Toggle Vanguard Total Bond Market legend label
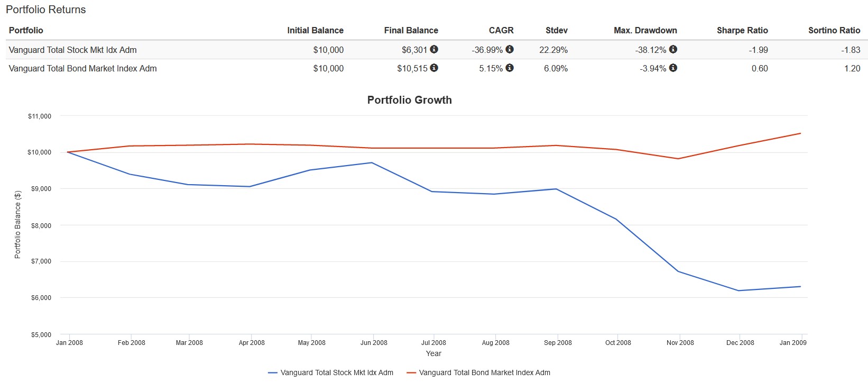Screen dimensions: 868x382 coord(484,372)
